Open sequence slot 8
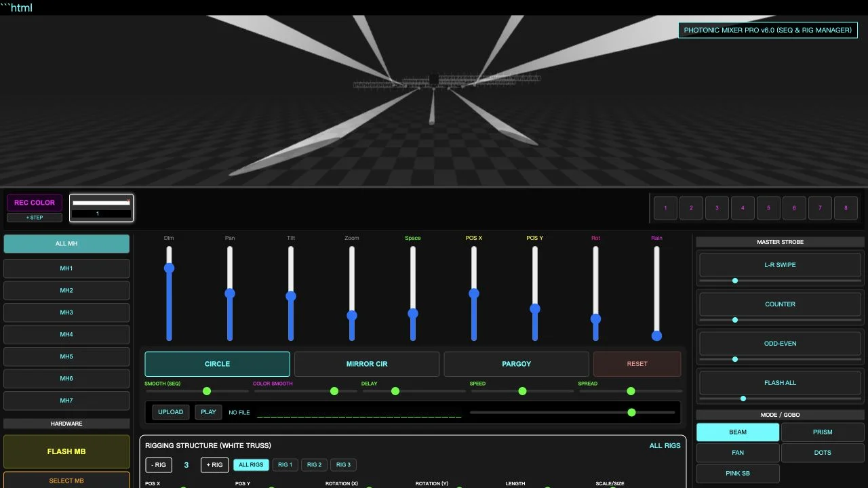The height and width of the screenshot is (488, 868). tap(846, 208)
